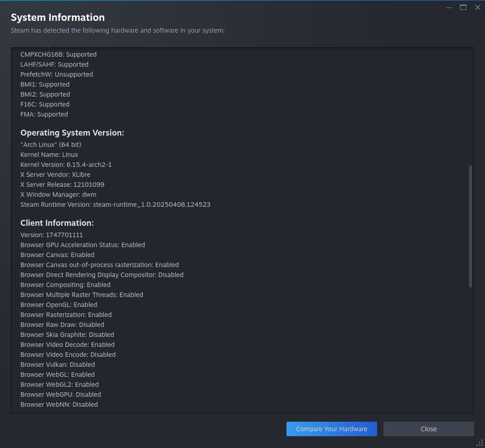Select the 'BMI2: Supported' line
The image size is (485, 448).
pyautogui.click(x=45, y=94)
